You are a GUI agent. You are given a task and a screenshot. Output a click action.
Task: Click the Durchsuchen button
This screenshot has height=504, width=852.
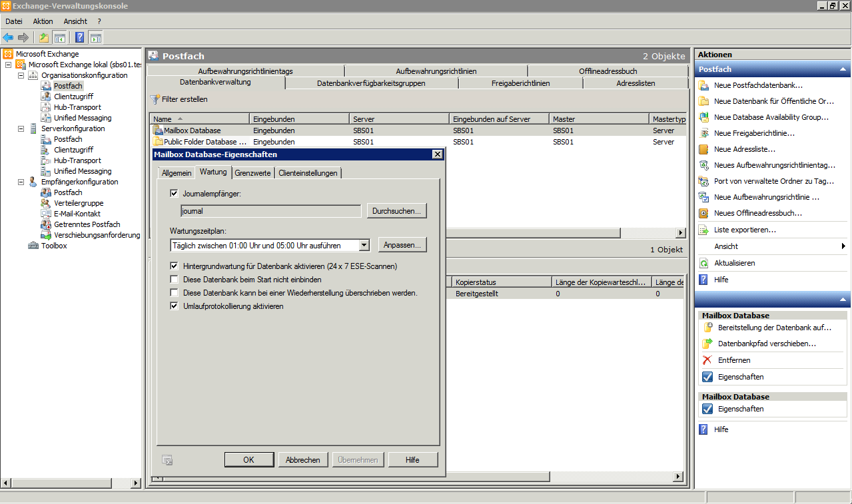396,211
